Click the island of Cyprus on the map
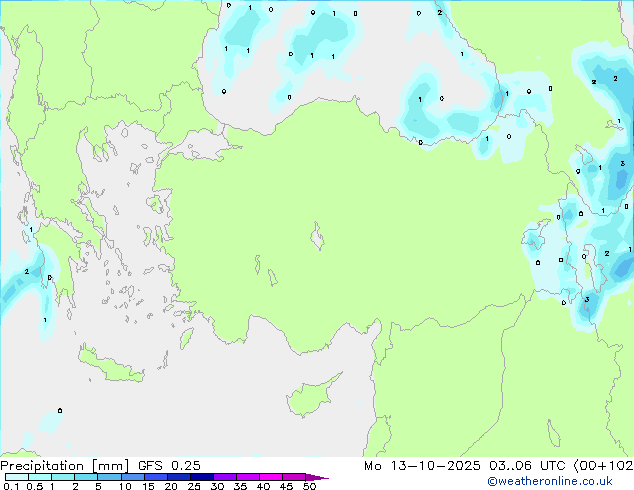This screenshot has height=490, width=634. coord(311,397)
